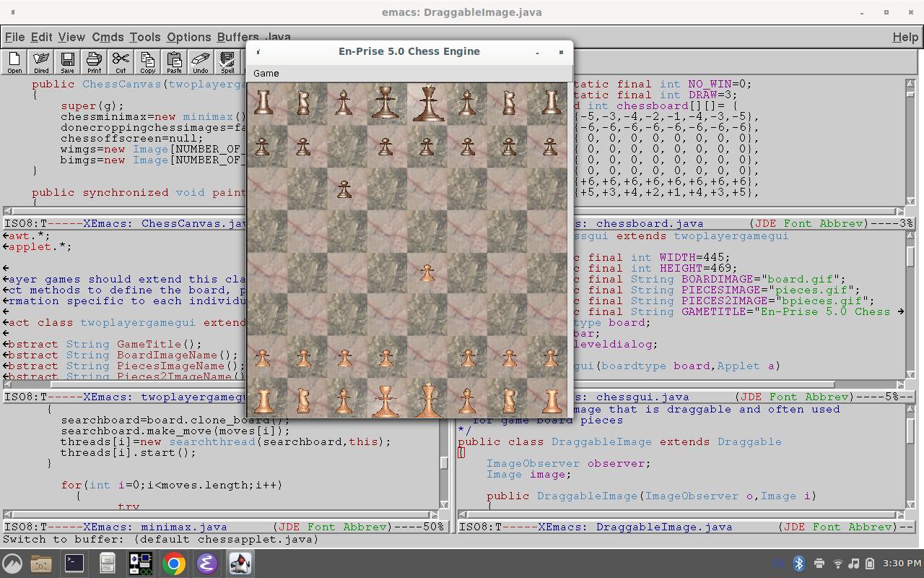The image size is (924, 578).
Task: Open Google Chrome from the taskbar
Action: point(173,563)
